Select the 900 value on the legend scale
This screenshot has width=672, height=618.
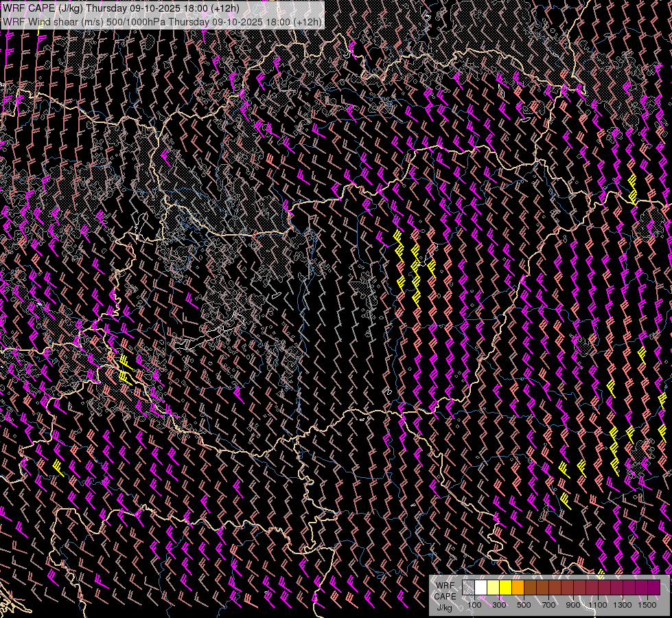[x=573, y=605]
